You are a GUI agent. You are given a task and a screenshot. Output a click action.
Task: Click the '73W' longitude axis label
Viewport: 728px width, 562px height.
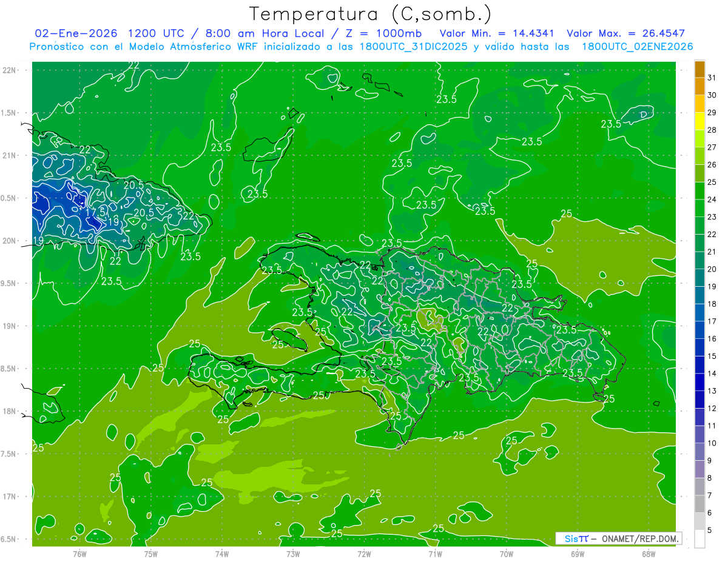tap(293, 555)
